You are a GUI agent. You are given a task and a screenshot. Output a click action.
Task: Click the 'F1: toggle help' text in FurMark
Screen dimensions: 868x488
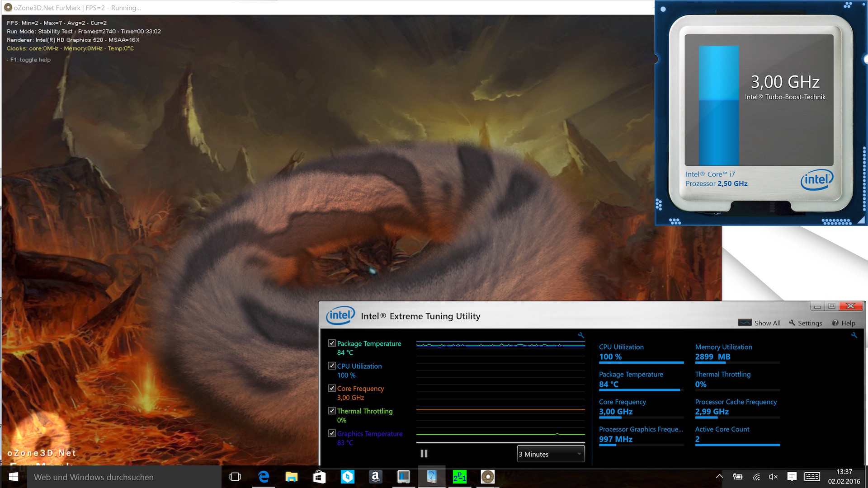click(28, 60)
